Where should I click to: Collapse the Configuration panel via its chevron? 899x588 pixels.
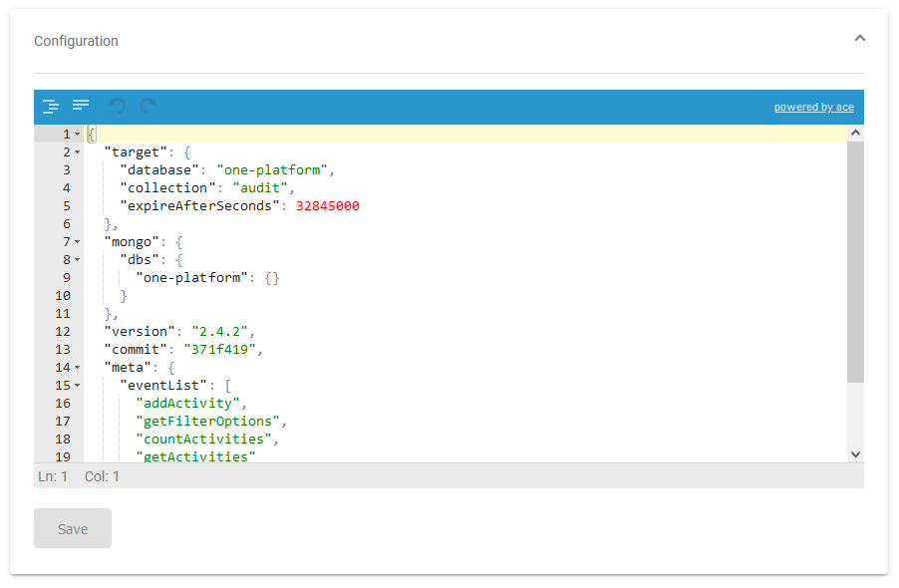[860, 37]
